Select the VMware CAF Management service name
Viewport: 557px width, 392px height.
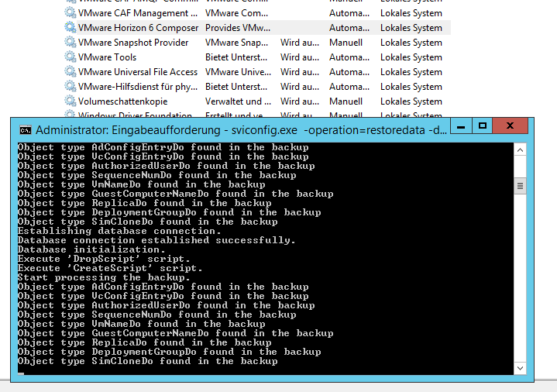(138, 13)
